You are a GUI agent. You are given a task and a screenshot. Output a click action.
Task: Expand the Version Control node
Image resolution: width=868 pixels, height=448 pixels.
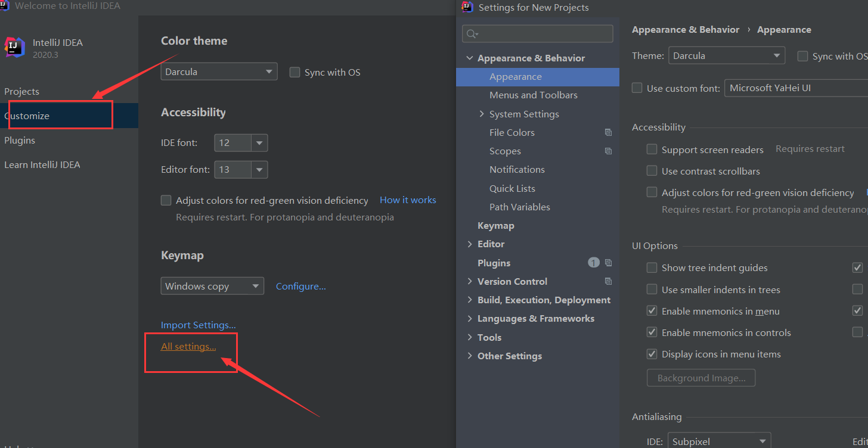(470, 281)
